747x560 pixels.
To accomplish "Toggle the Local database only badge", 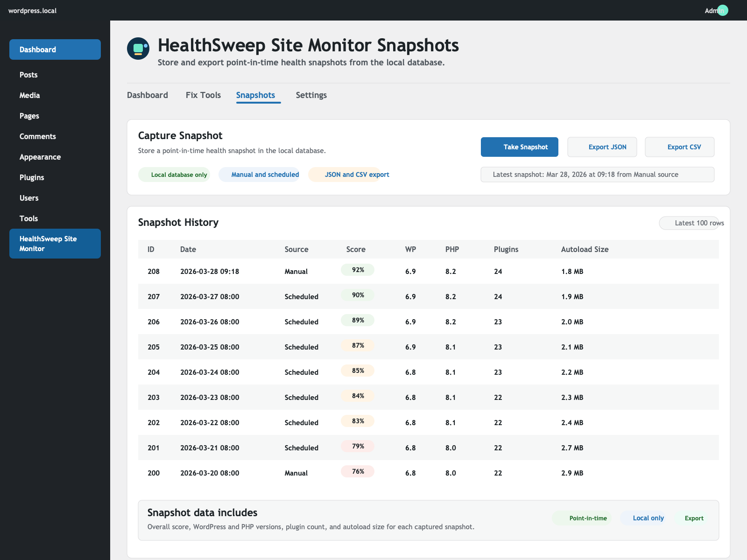I will (174, 175).
